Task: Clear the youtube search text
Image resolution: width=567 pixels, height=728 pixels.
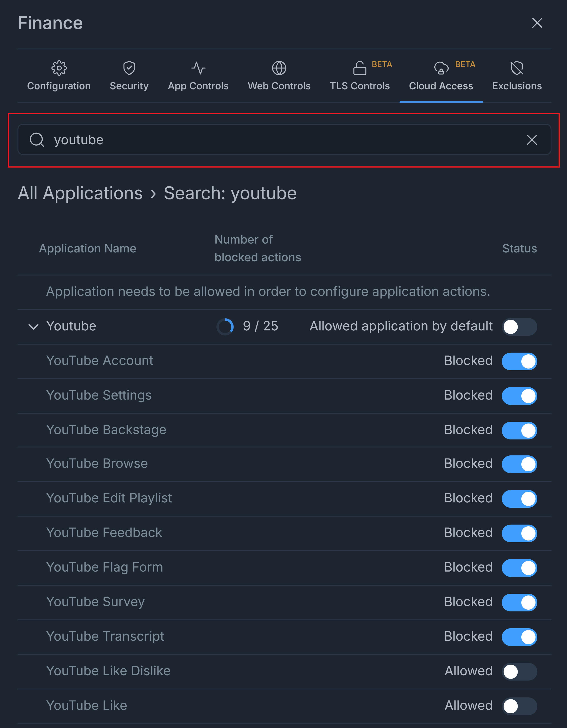Action: (532, 140)
